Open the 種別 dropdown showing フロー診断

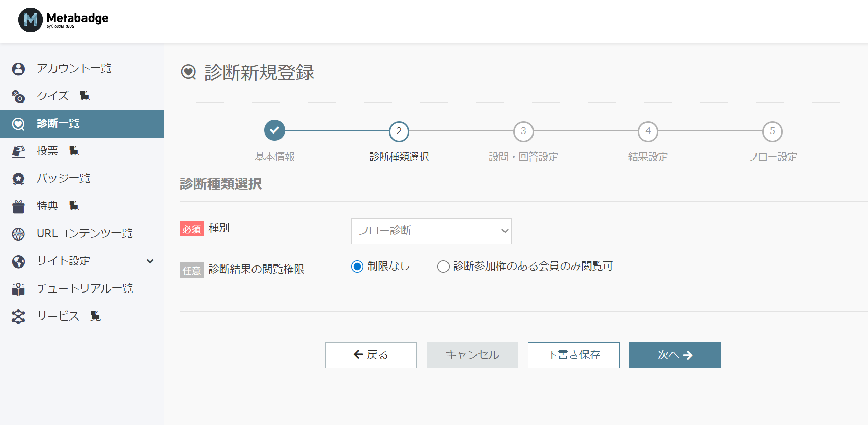[x=431, y=231]
